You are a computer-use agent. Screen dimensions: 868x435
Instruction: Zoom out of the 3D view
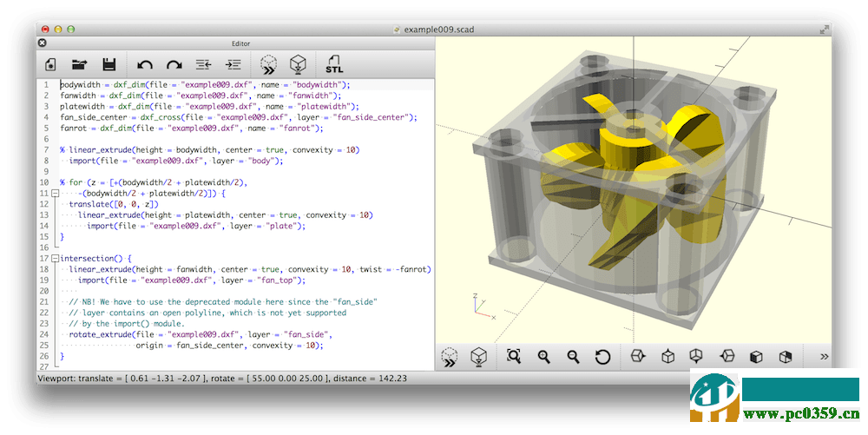pyautogui.click(x=573, y=356)
